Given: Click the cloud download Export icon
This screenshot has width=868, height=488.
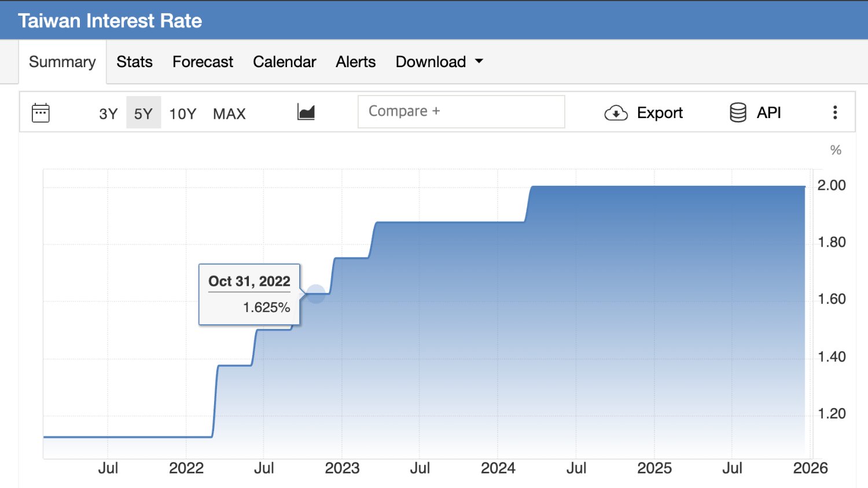Looking at the screenshot, I should point(616,113).
